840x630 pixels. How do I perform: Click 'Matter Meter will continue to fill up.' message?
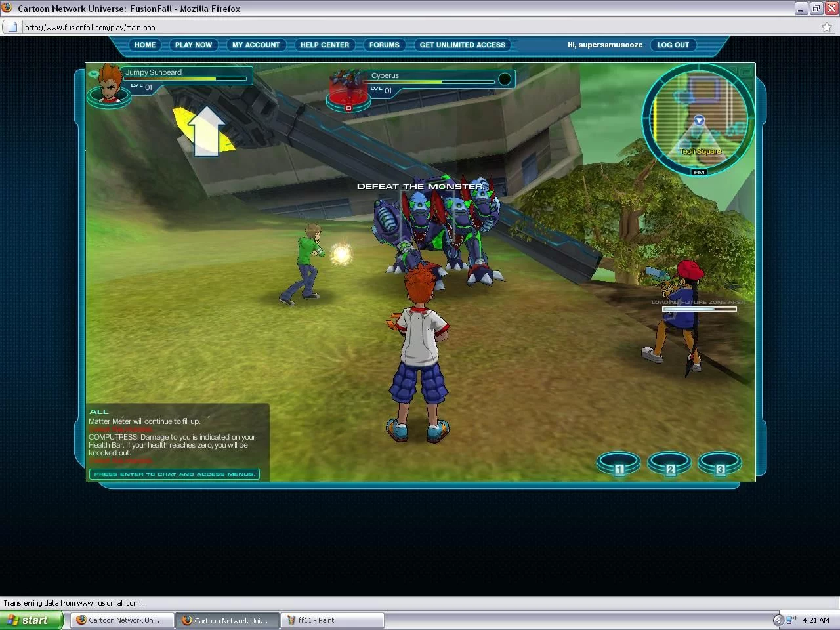pyautogui.click(x=144, y=421)
